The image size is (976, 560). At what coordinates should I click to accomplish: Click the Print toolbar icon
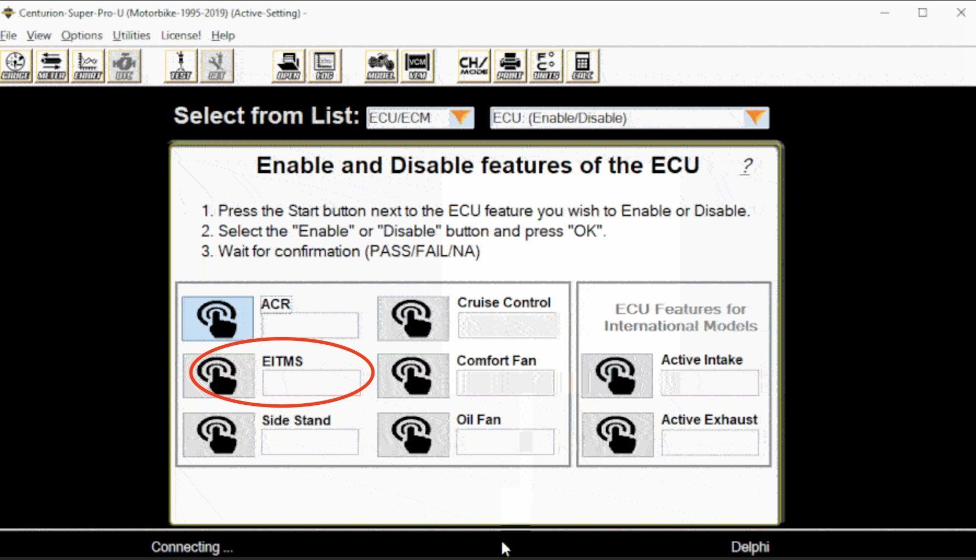510,66
